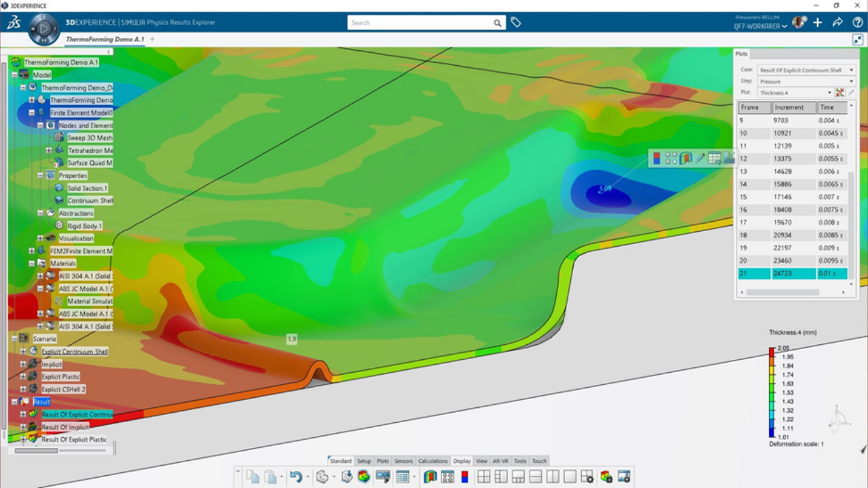The width and height of the screenshot is (868, 488).
Task: Click the plus Add icon in top bar
Action: coord(818,22)
